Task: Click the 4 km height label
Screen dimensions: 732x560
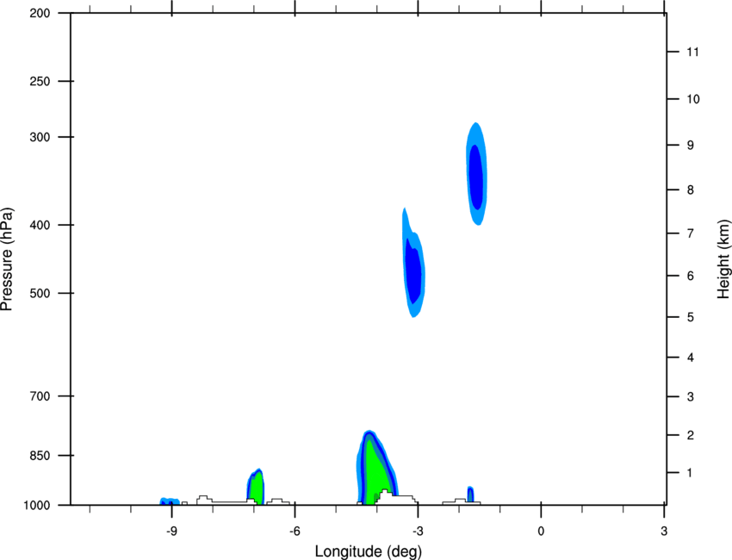Action: pos(691,358)
